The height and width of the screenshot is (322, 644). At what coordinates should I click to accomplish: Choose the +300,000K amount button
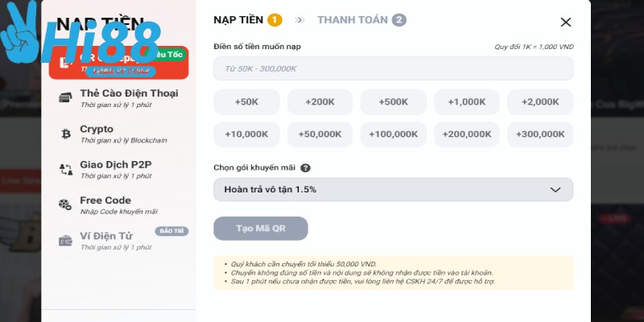[540, 134]
